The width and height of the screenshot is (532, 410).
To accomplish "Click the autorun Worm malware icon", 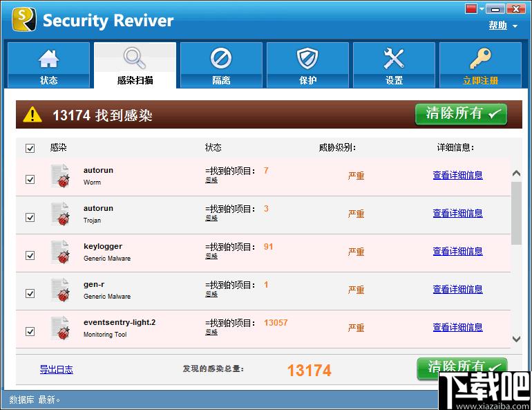I will click(60, 176).
